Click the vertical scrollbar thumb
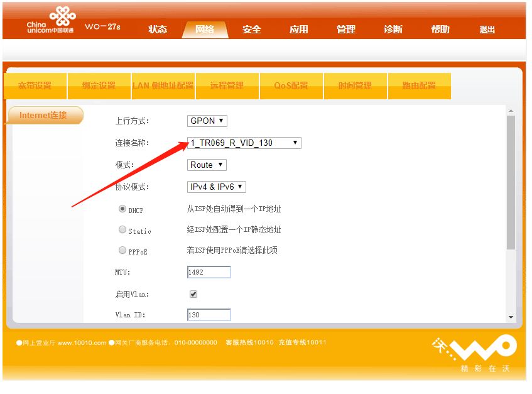Viewport: 532px width, 394px height. [x=511, y=183]
